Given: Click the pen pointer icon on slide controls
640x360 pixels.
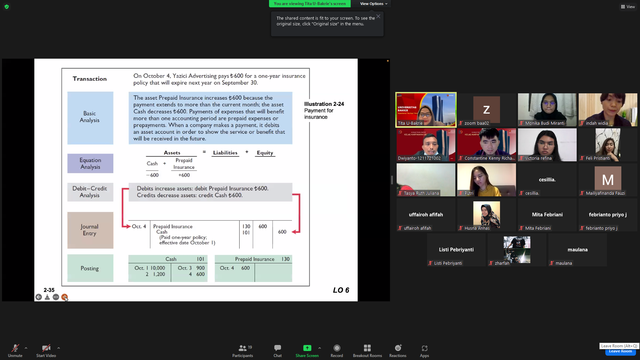Looking at the screenshot, I should click(47, 297).
